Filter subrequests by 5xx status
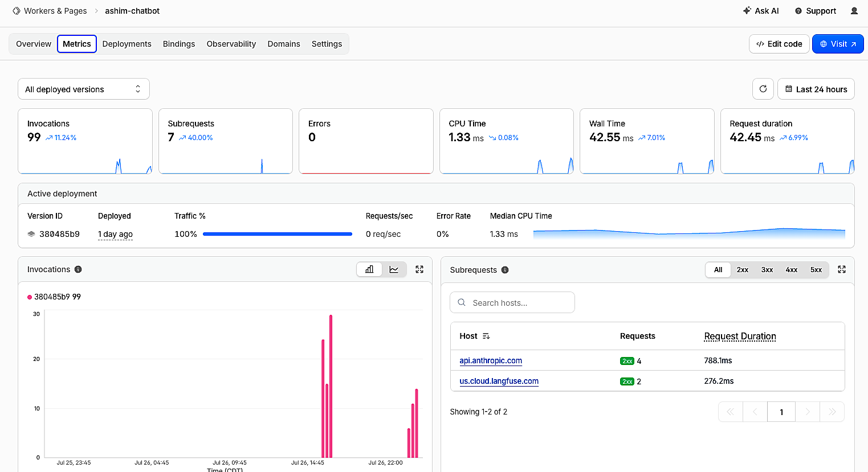 point(816,270)
